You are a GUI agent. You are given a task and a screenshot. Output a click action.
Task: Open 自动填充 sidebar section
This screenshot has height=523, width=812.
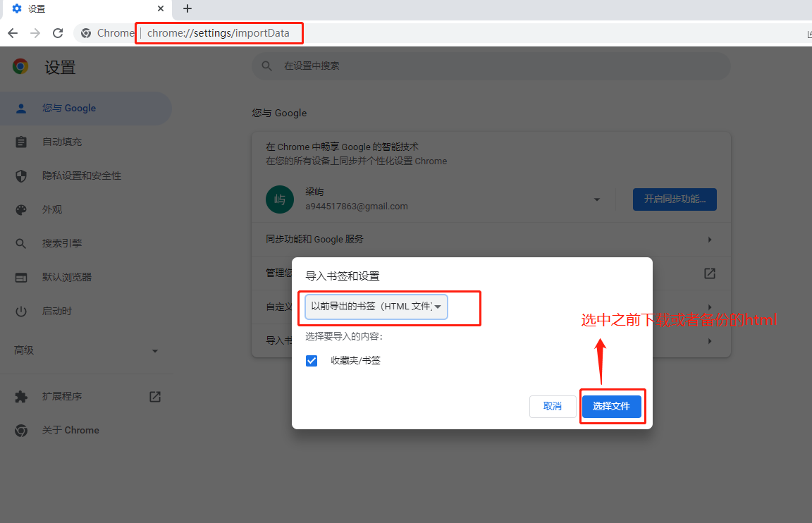click(85, 142)
